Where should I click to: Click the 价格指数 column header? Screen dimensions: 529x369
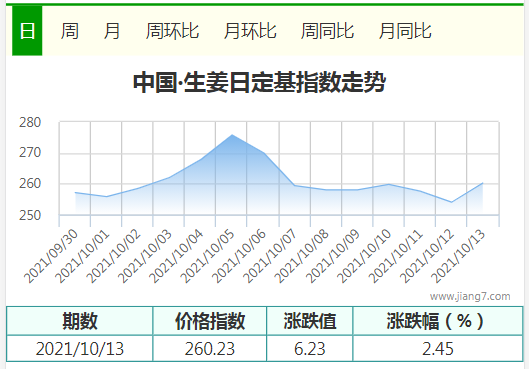click(x=210, y=321)
